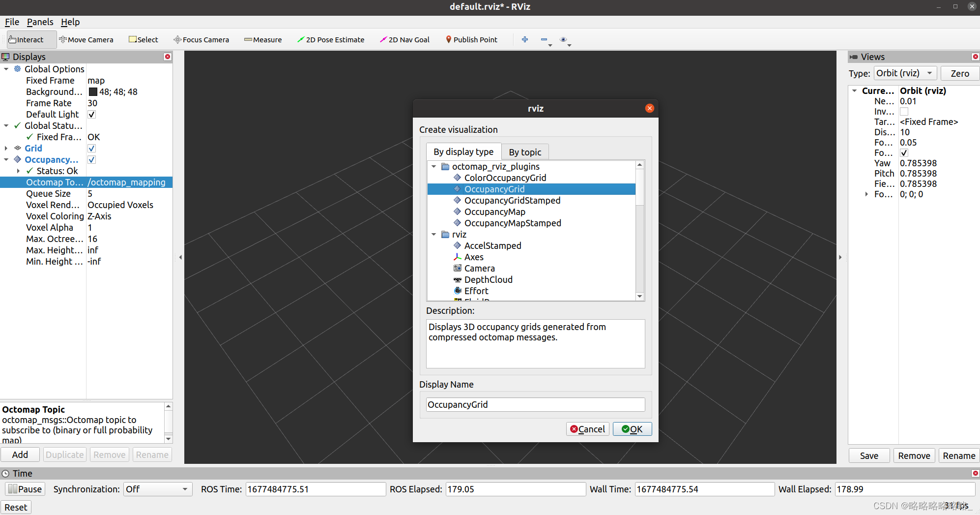Image resolution: width=980 pixels, height=515 pixels.
Task: Disable the Default Light checkbox
Action: (x=91, y=114)
